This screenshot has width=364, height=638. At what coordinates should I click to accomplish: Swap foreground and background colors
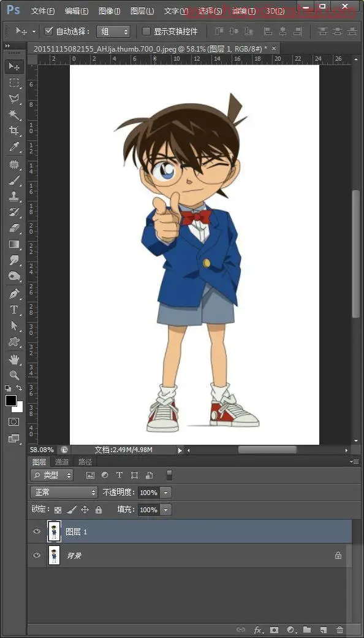[x=19, y=388]
